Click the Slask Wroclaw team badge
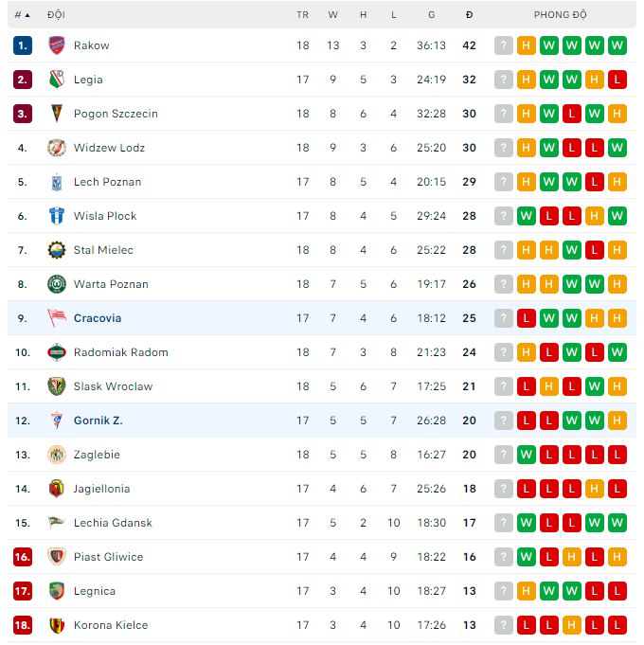The height and width of the screenshot is (645, 644). [56, 386]
